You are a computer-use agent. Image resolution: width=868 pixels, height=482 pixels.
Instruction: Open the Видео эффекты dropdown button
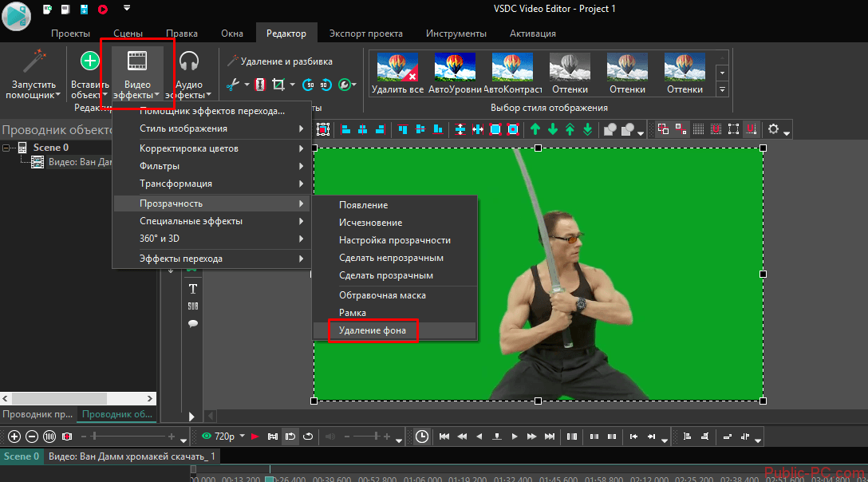(x=137, y=74)
